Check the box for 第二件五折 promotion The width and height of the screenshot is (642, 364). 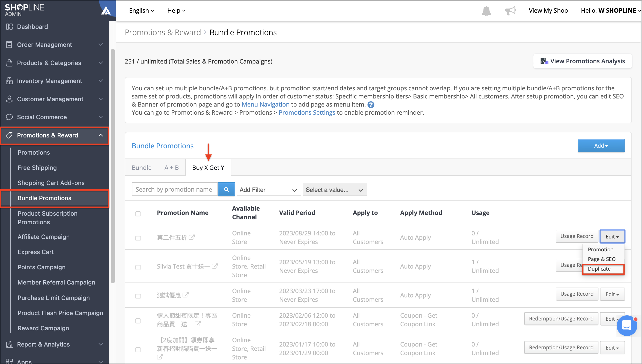pyautogui.click(x=138, y=238)
